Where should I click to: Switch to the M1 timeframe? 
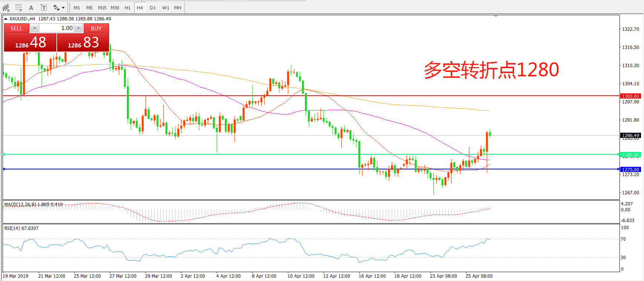pyautogui.click(x=77, y=7)
